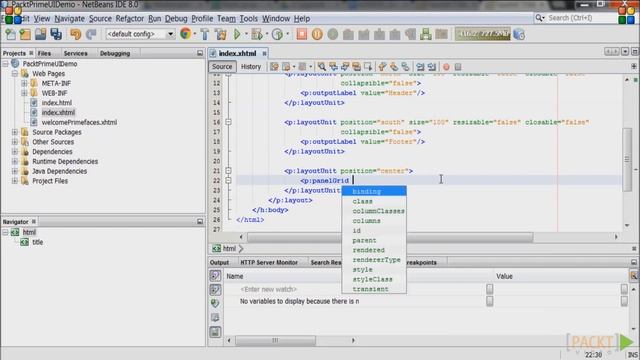Viewport: 640px width, 360px height.
Task: Select 'binding' in autocomplete popup
Action: point(373,191)
